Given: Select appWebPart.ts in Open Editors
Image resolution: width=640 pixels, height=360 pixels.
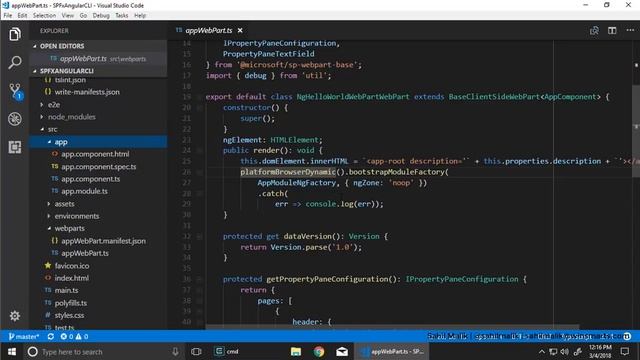Looking at the screenshot, I should tap(99, 59).
